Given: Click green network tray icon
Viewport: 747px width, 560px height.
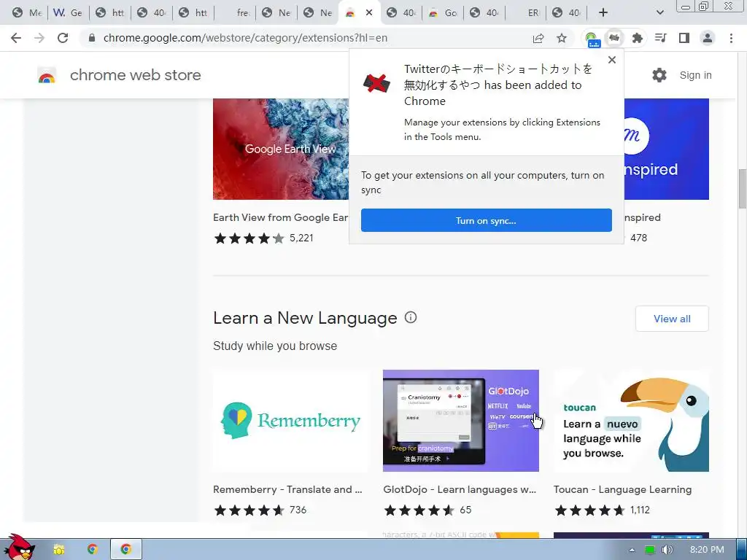Looking at the screenshot, I should coord(650,550).
